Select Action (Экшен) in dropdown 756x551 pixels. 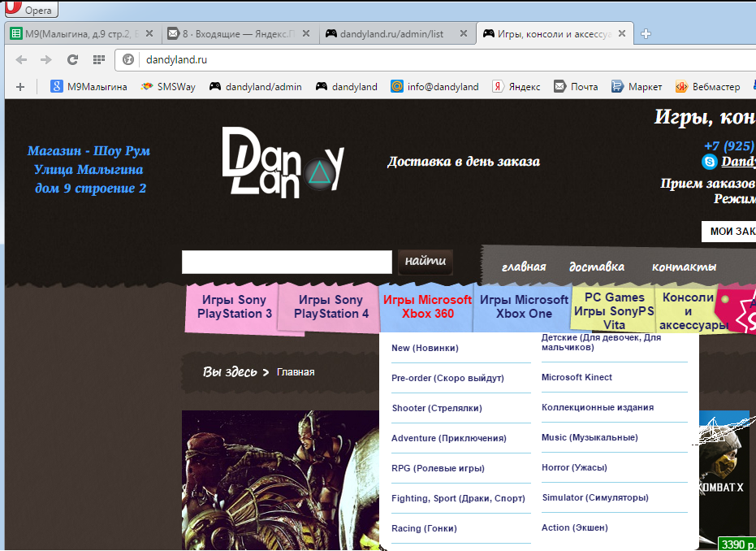click(575, 528)
